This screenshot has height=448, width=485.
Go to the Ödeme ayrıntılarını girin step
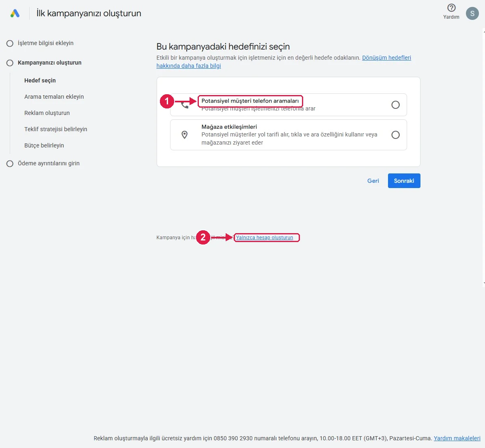point(49,163)
